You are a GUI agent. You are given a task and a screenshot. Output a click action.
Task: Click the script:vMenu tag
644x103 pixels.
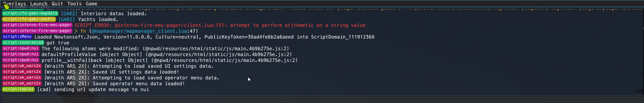pyautogui.click(x=17, y=37)
